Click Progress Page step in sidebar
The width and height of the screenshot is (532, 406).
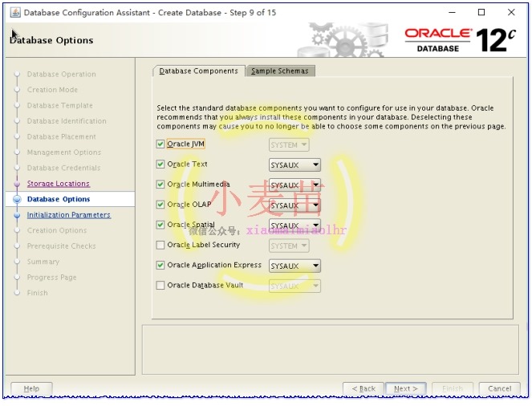[52, 277]
